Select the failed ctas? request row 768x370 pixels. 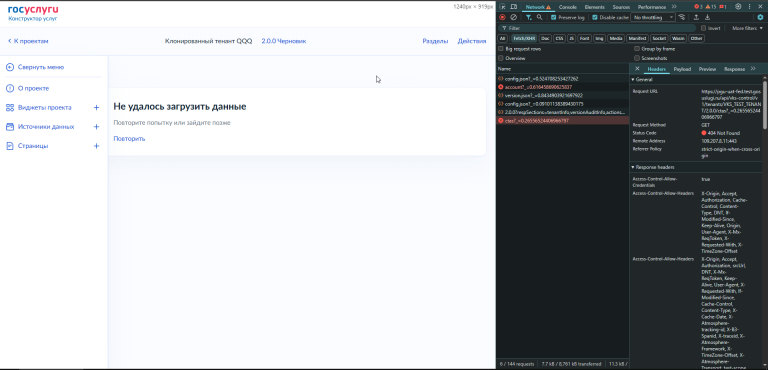tap(563, 120)
